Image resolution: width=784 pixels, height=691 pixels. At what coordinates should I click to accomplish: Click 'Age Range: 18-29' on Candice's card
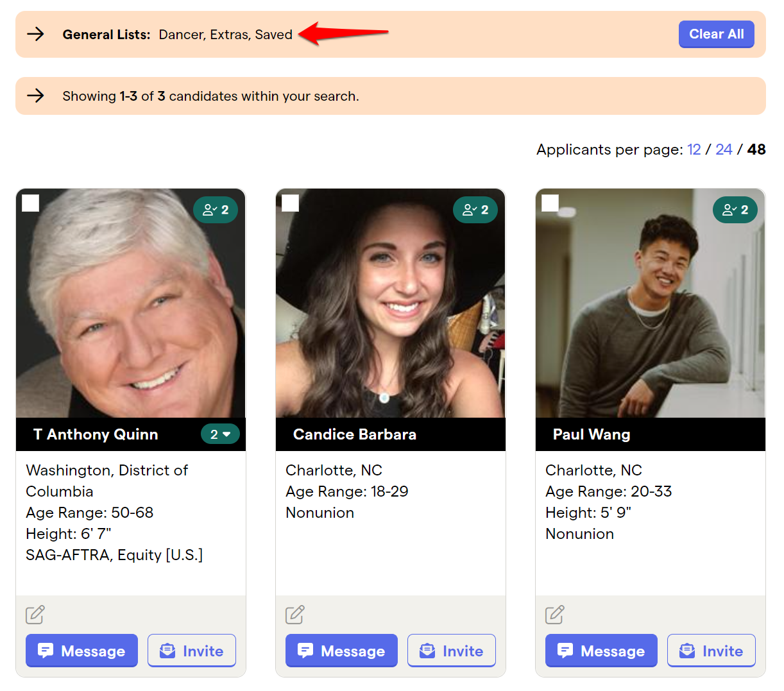click(347, 491)
